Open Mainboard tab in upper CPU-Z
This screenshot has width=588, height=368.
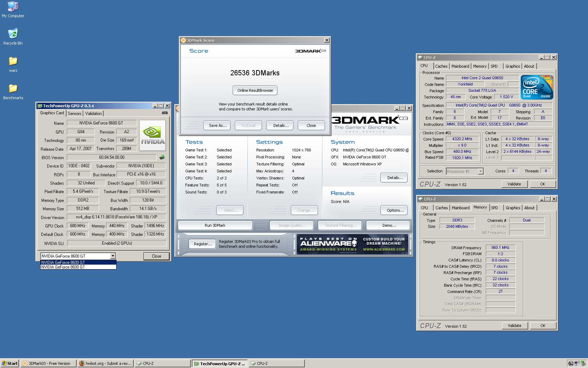click(x=460, y=66)
